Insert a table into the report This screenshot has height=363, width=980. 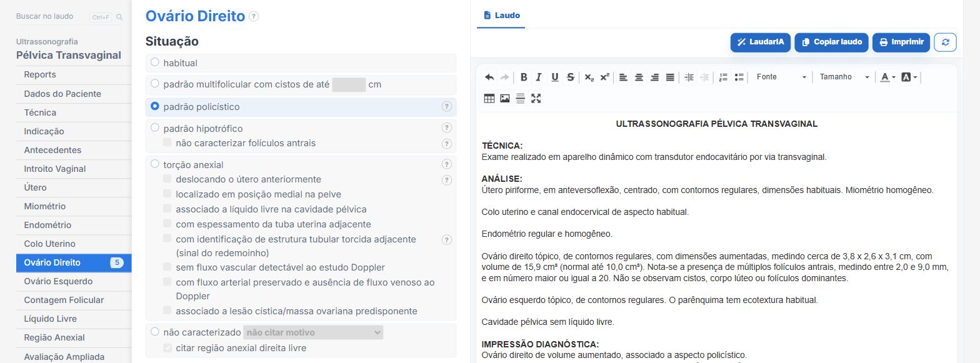tap(489, 98)
